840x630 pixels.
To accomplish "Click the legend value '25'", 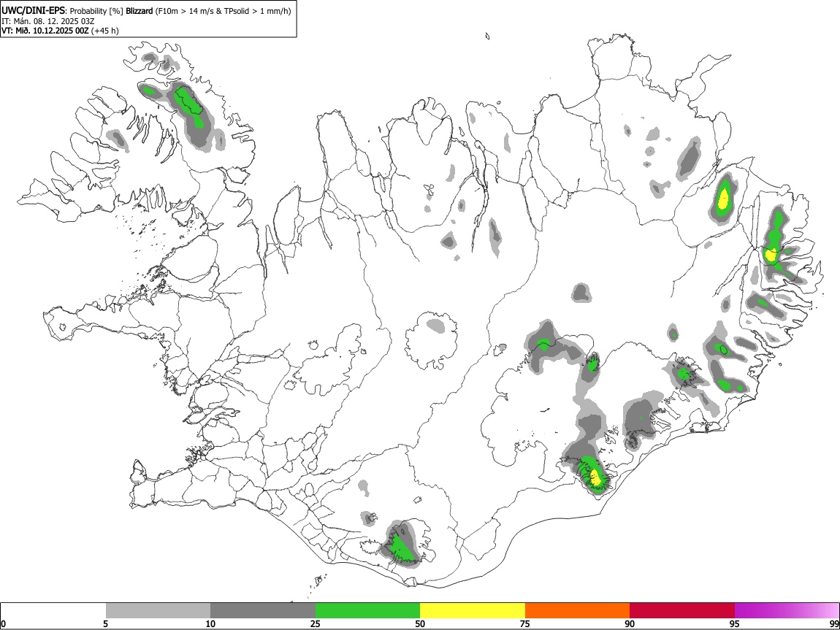I will [316, 623].
